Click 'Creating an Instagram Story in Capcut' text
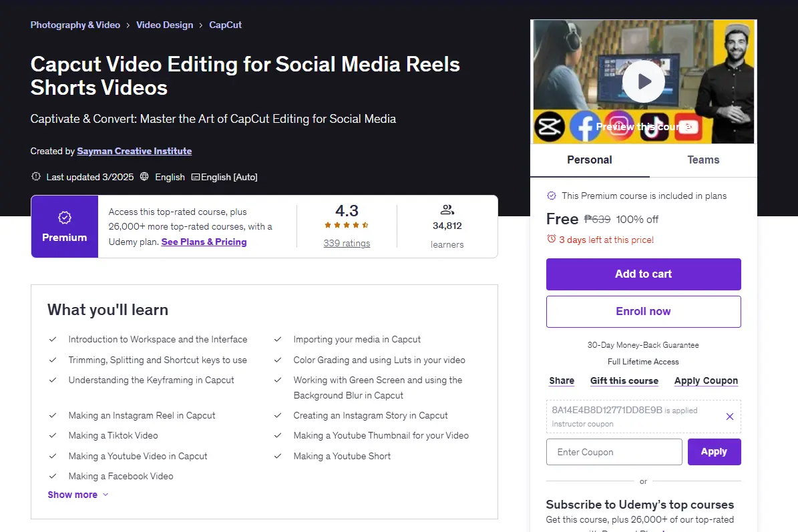 pyautogui.click(x=371, y=416)
